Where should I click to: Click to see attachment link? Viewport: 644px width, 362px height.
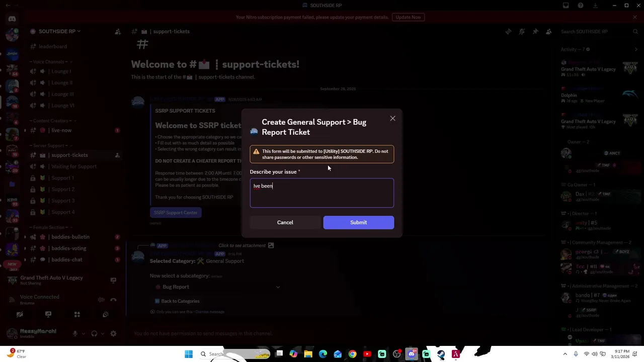pos(242,245)
